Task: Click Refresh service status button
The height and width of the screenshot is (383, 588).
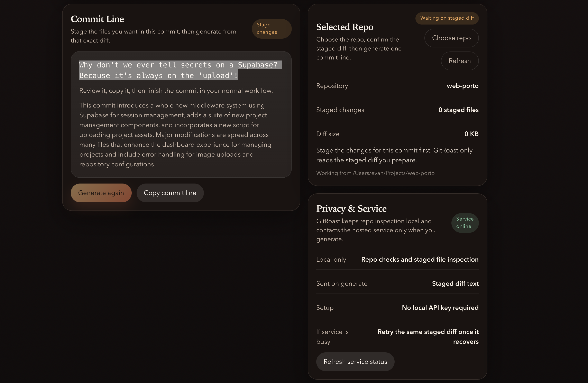Action: coord(355,362)
